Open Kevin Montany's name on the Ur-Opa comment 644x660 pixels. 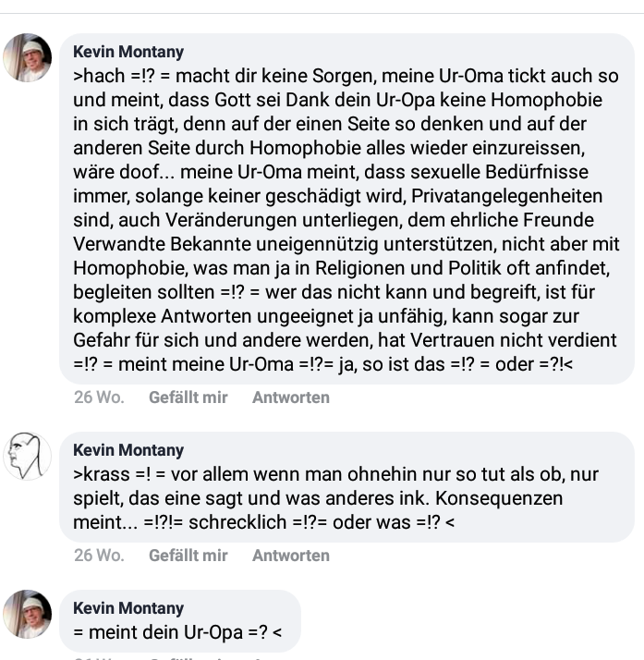tap(128, 608)
